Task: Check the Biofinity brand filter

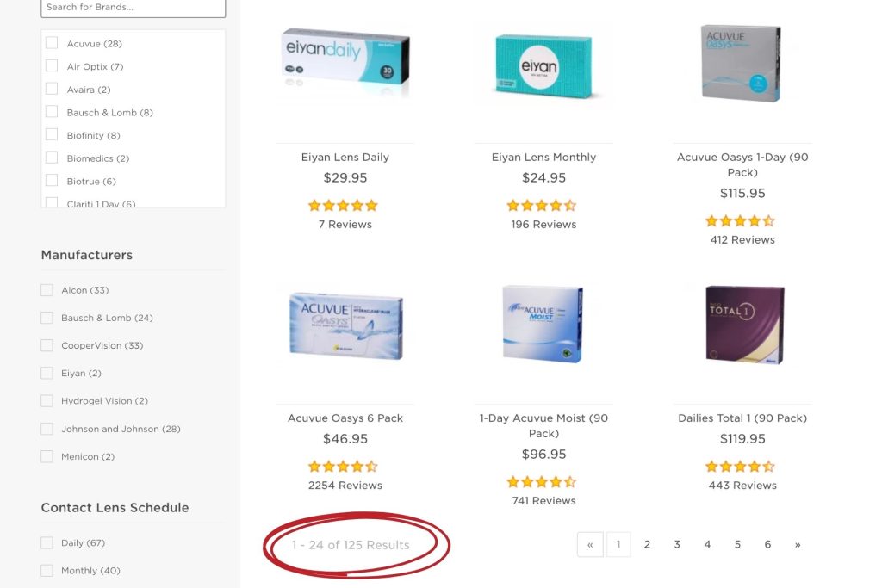Action: pyautogui.click(x=52, y=135)
